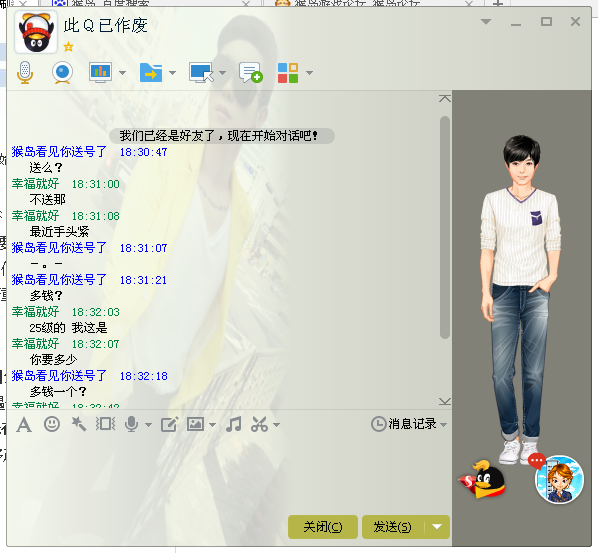Open the send options dropdown arrow
598x553 pixels.
(x=437, y=527)
